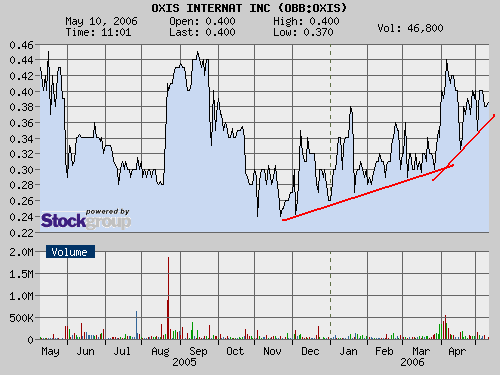500x375 pixels.
Task: Click the Jun month label
Action: [x=85, y=352]
